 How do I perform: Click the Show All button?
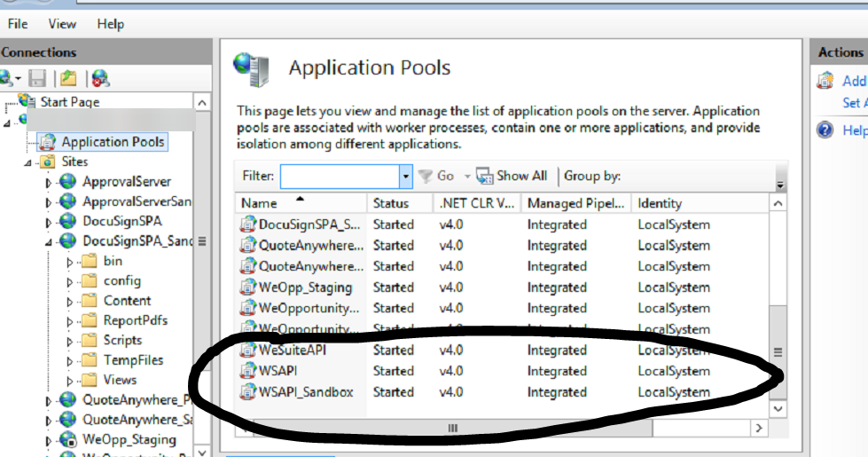tap(512, 177)
